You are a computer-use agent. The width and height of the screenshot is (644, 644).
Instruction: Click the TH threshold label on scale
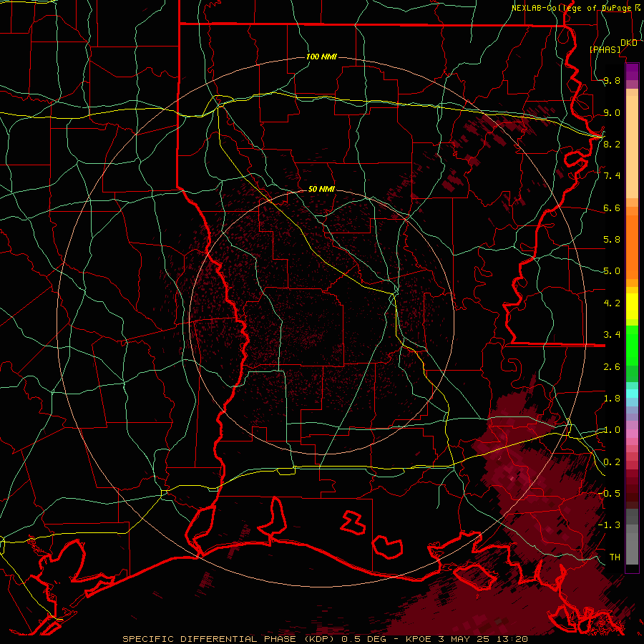coord(615,557)
